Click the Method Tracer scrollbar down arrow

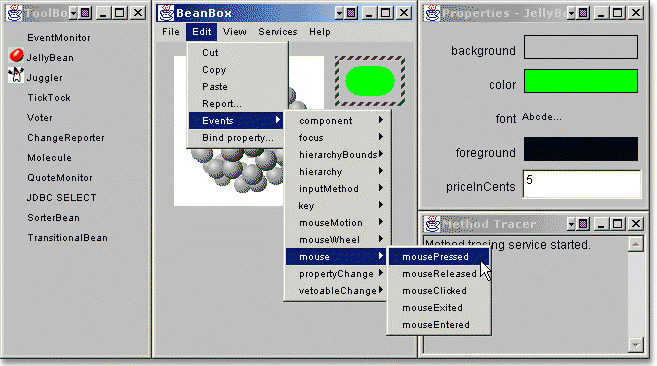[x=636, y=345]
